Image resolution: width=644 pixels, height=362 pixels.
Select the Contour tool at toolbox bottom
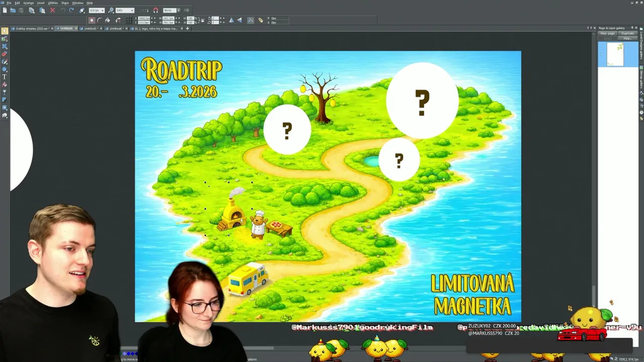tap(5, 115)
